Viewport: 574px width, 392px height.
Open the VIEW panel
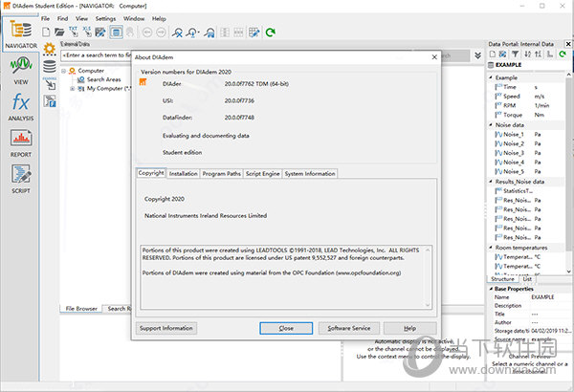pyautogui.click(x=20, y=70)
